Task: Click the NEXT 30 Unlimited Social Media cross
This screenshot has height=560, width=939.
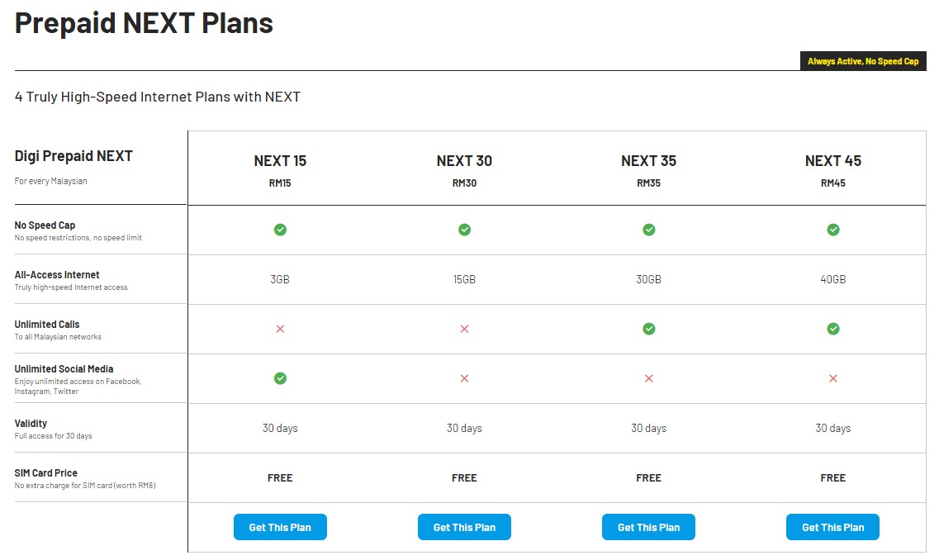Action: click(464, 378)
